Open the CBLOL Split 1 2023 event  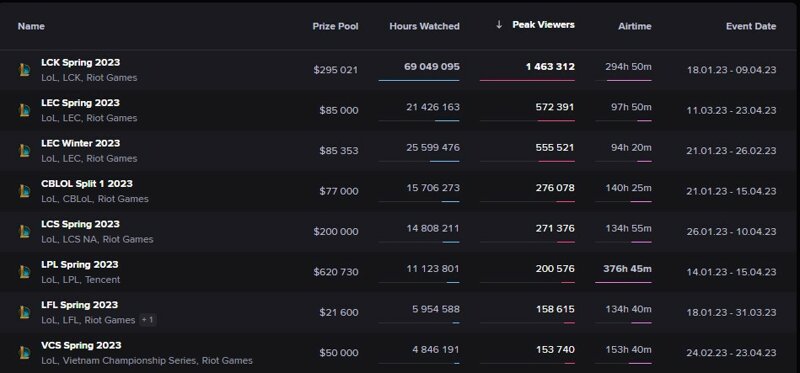click(87, 184)
